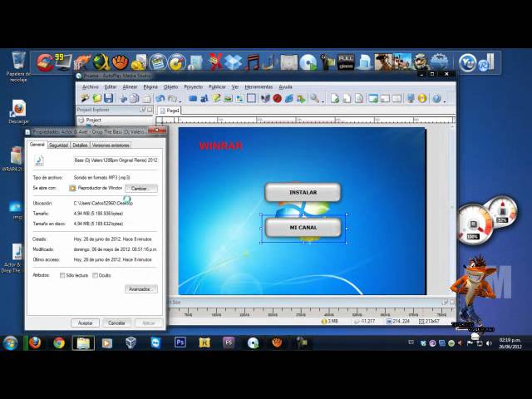Click the new project wand icon
The height and width of the screenshot is (399, 532).
click(85, 98)
